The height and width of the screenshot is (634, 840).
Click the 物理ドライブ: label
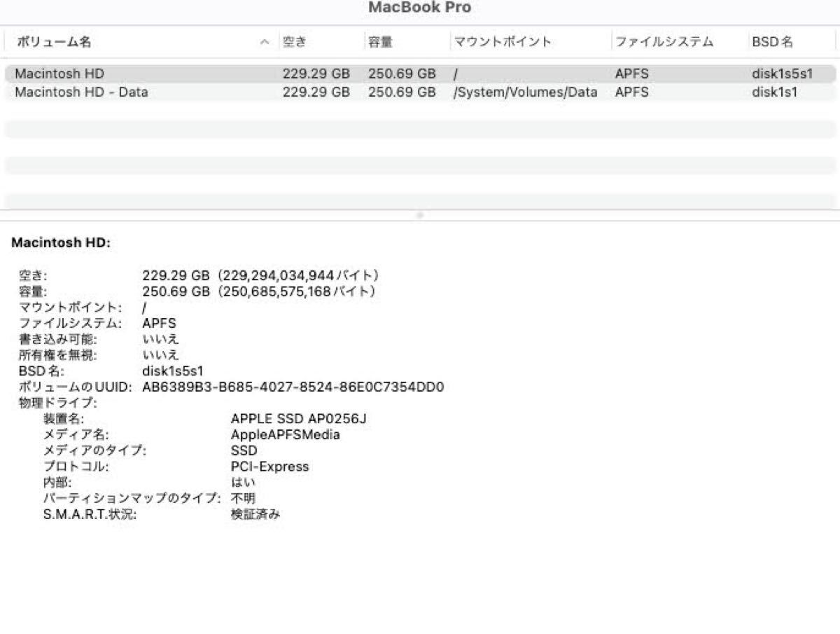pyautogui.click(x=57, y=403)
